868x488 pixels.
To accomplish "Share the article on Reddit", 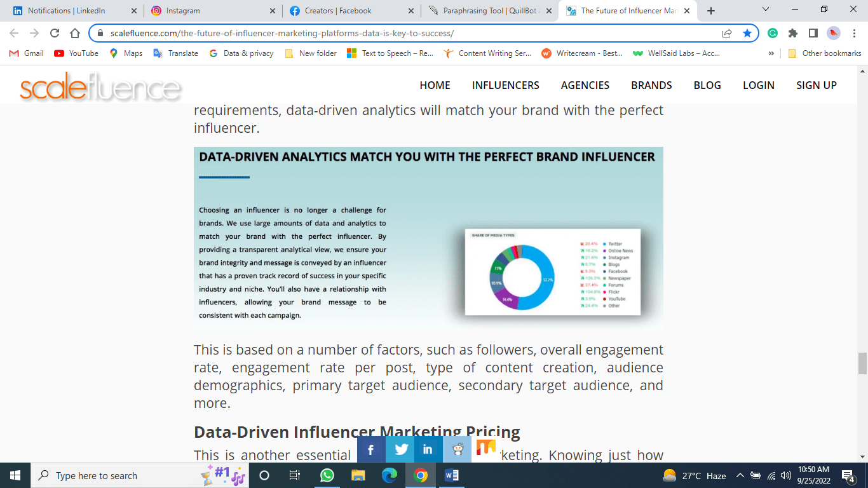I will pos(457,449).
